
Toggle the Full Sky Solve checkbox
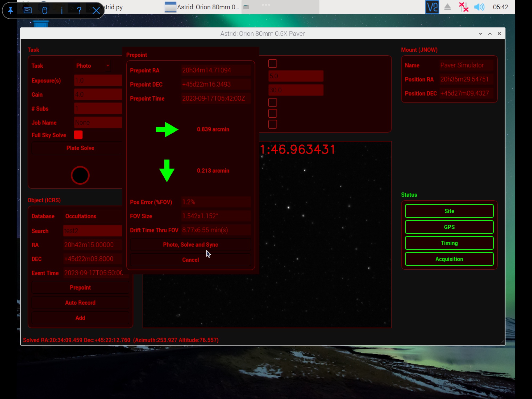tap(78, 135)
